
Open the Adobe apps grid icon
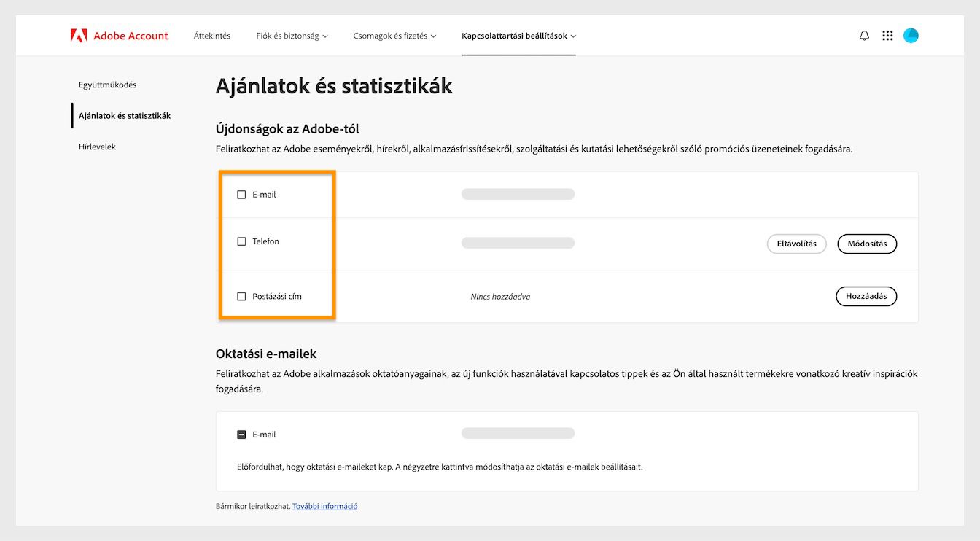tap(887, 34)
